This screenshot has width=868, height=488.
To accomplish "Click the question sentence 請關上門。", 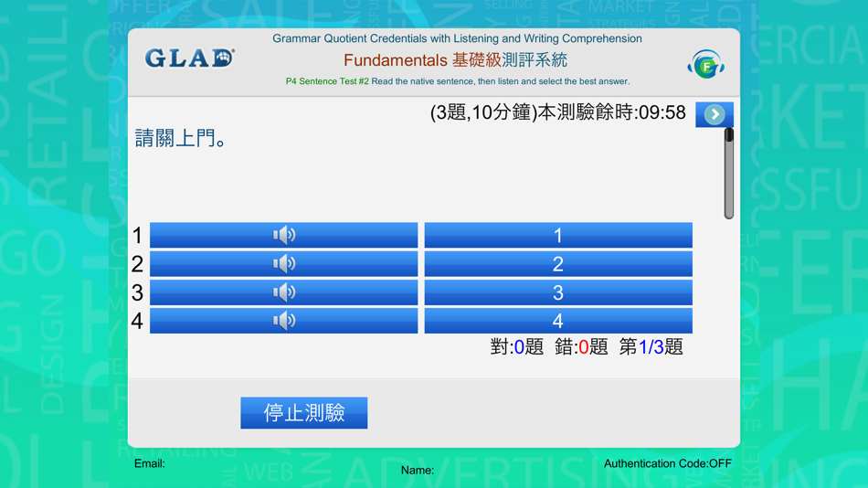I will pyautogui.click(x=181, y=139).
